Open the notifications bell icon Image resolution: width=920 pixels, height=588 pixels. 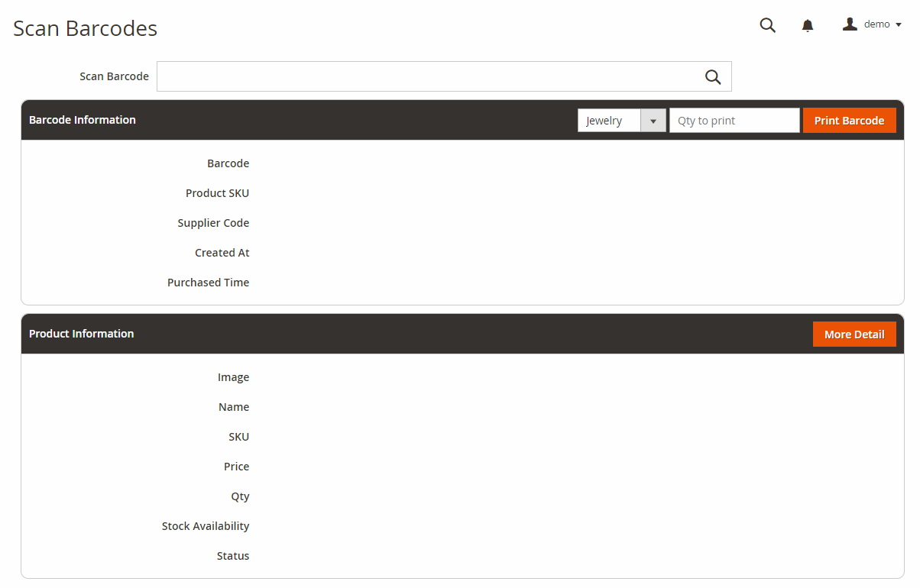808,25
